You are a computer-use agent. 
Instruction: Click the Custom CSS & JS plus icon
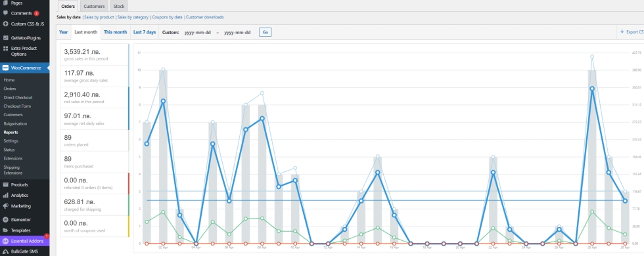[5, 24]
